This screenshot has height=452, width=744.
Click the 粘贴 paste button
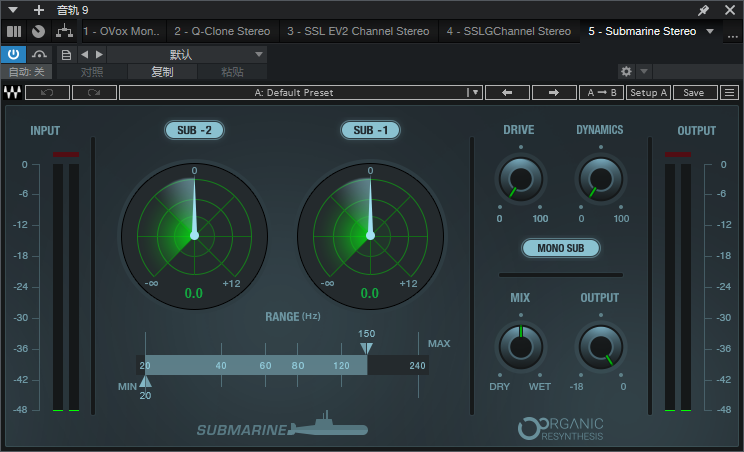232,72
